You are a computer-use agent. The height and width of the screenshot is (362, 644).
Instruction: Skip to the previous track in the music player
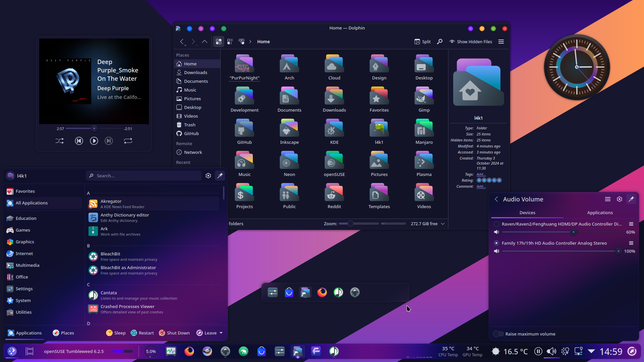click(x=79, y=141)
